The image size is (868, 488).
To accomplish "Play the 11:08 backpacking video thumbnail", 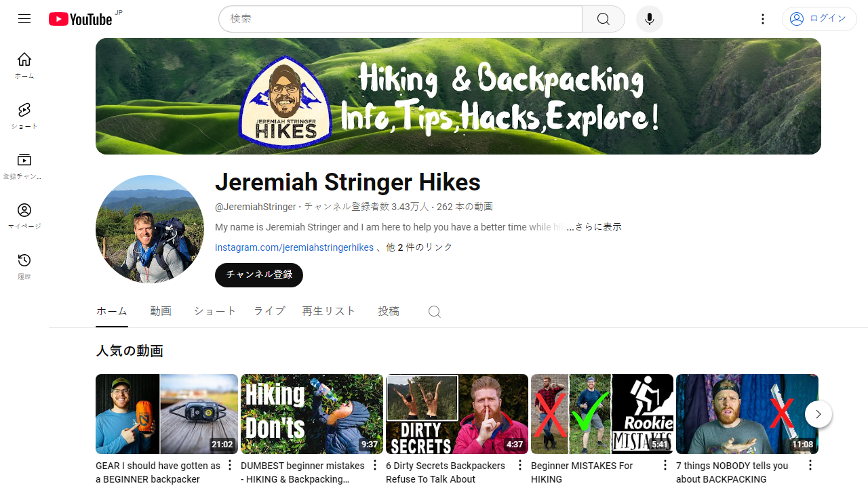I will coord(747,414).
